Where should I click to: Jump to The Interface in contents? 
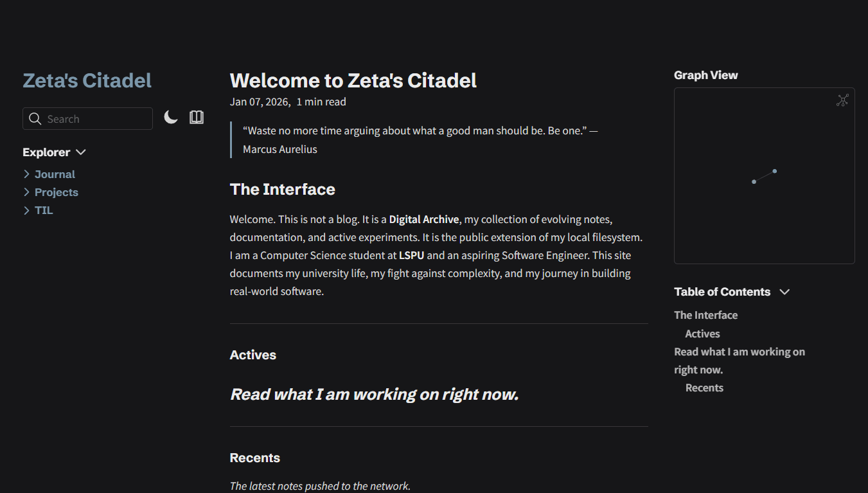(x=705, y=315)
